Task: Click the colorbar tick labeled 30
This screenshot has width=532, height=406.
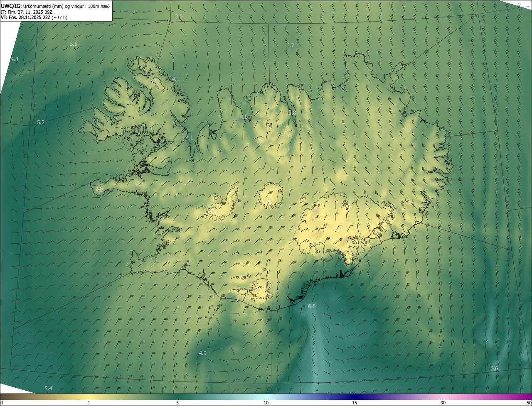Action: pos(443,403)
